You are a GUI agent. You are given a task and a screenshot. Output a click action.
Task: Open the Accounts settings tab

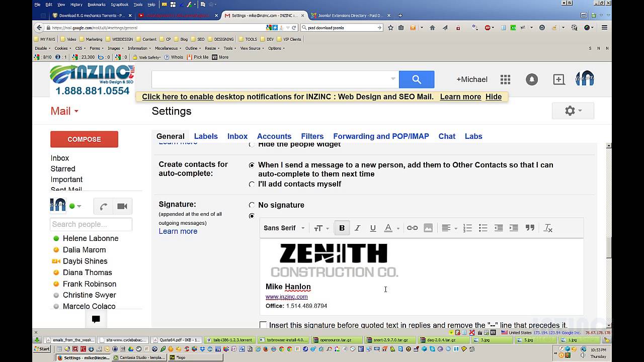point(274,136)
